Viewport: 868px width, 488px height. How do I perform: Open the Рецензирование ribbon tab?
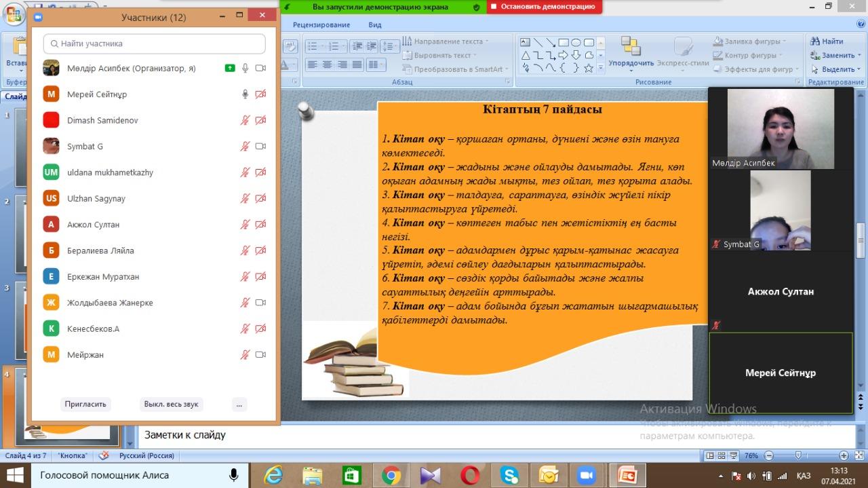click(321, 25)
